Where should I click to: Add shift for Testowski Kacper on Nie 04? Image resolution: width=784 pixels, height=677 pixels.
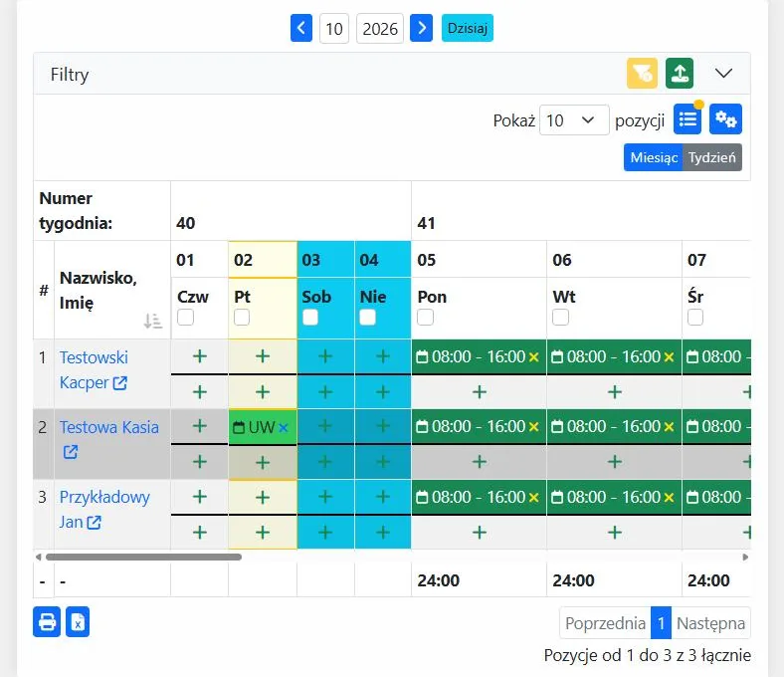(x=383, y=356)
